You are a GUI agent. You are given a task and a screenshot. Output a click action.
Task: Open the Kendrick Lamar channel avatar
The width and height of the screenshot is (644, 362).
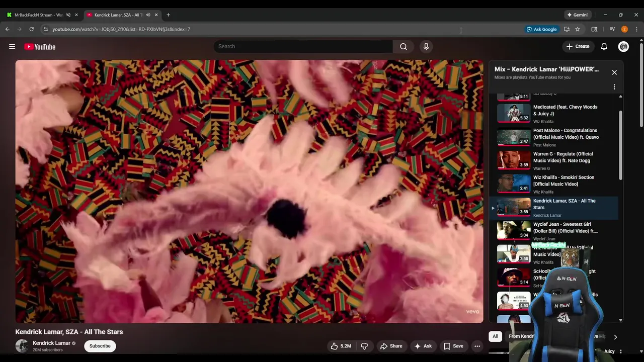click(x=22, y=346)
